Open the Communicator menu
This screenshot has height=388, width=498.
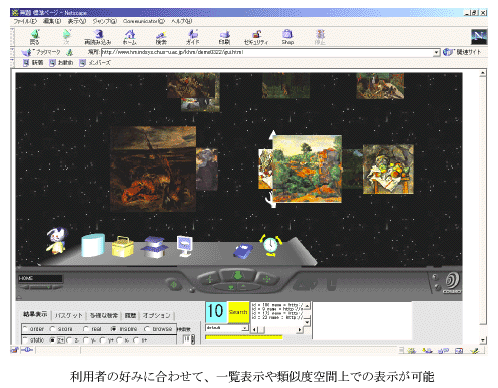143,21
